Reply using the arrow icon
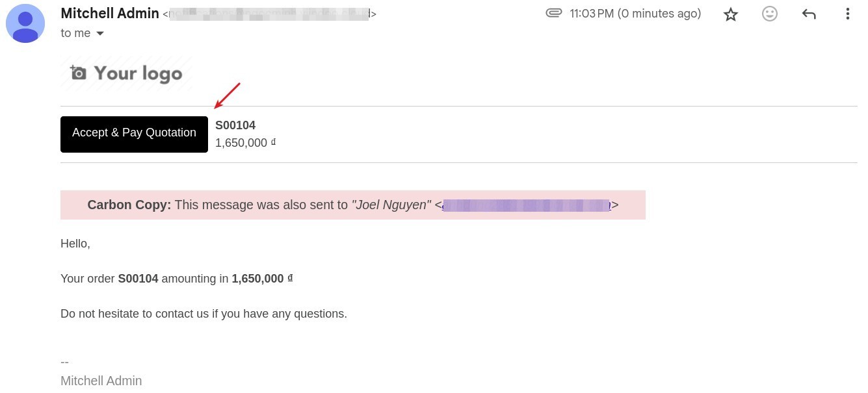Viewport: 868px width, 393px height. tap(809, 14)
